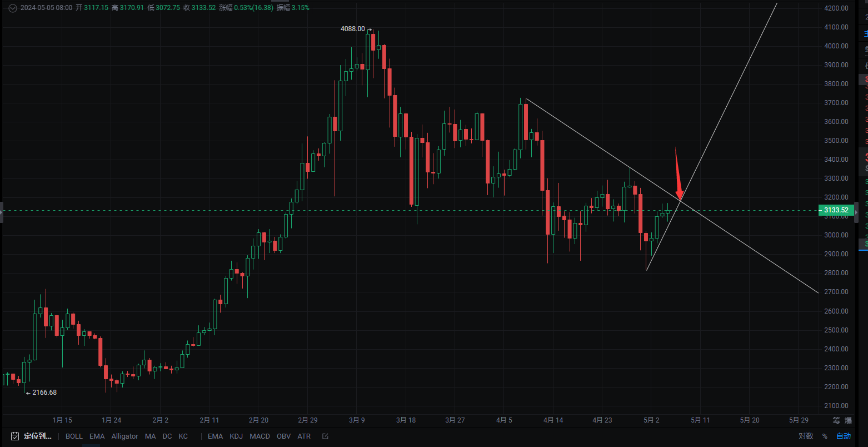Toggle the KDJ sub-indicator
This screenshot has width=868, height=447.
click(236, 436)
